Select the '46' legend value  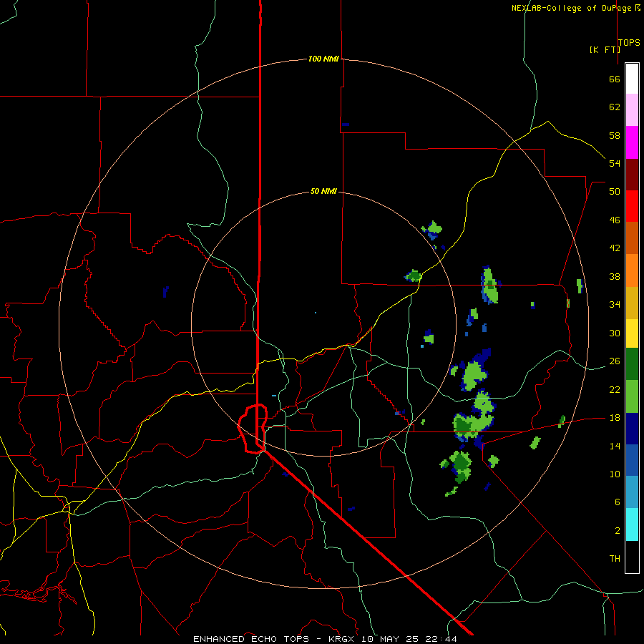tap(615, 220)
